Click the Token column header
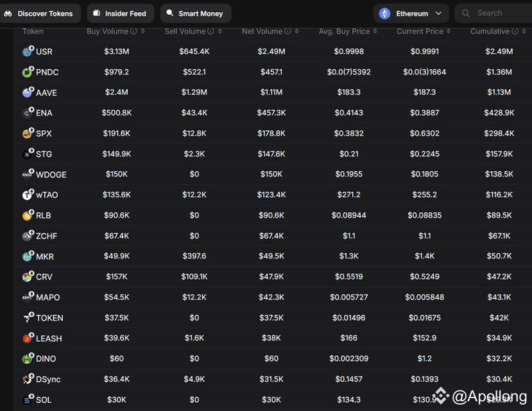 pyautogui.click(x=33, y=31)
